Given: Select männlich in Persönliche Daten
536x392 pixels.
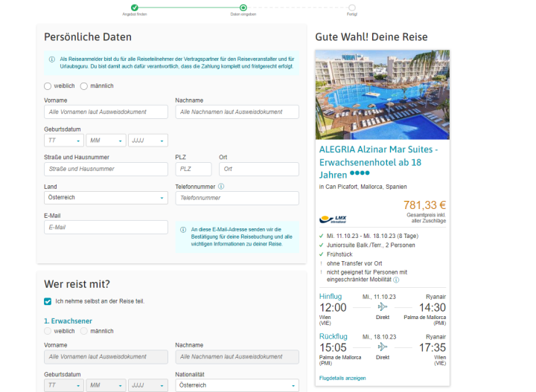Looking at the screenshot, I should point(83,86).
